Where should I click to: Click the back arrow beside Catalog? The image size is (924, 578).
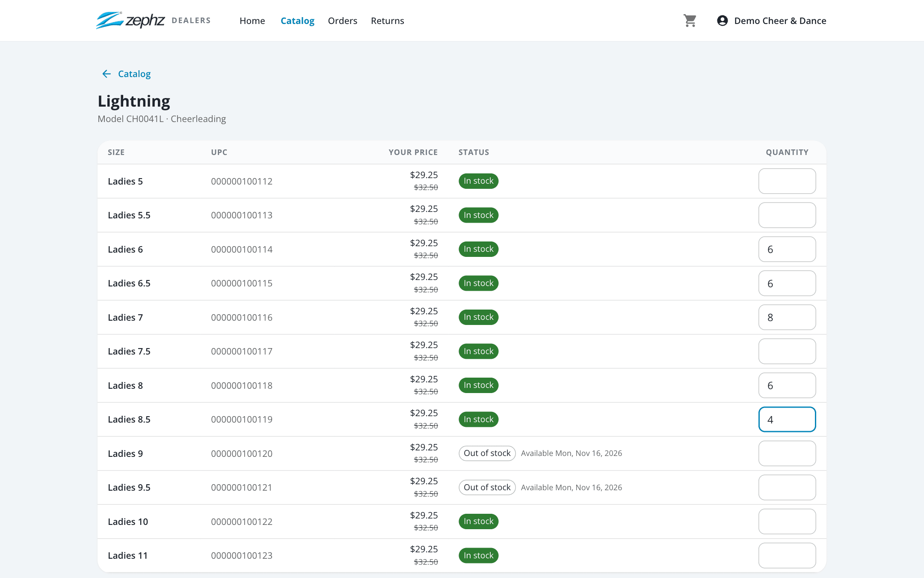click(x=107, y=74)
